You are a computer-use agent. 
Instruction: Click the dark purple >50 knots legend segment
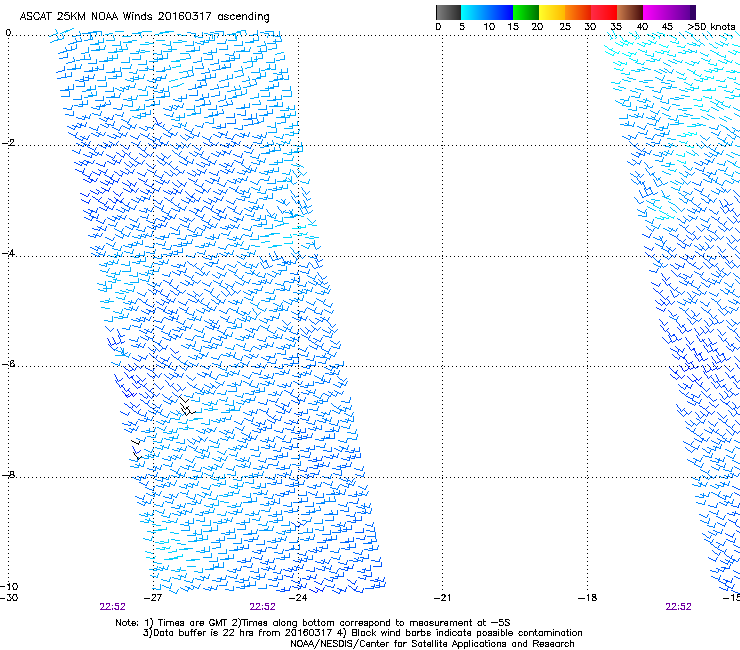tap(693, 12)
